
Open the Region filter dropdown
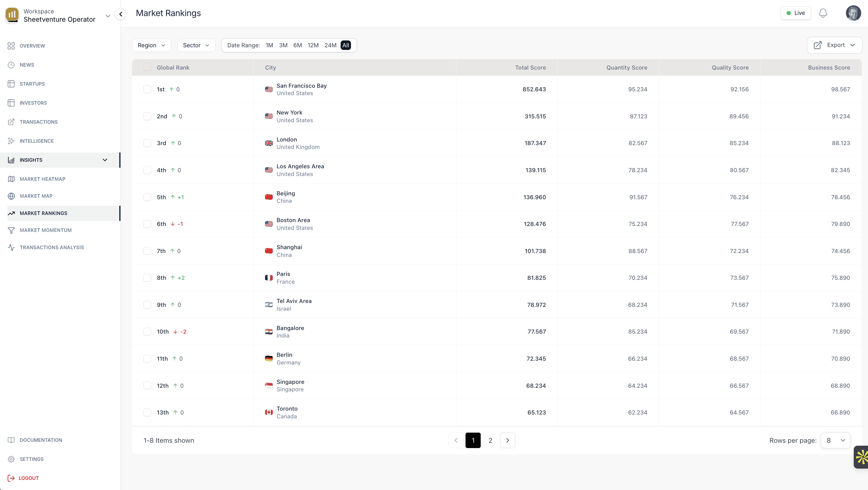point(152,45)
